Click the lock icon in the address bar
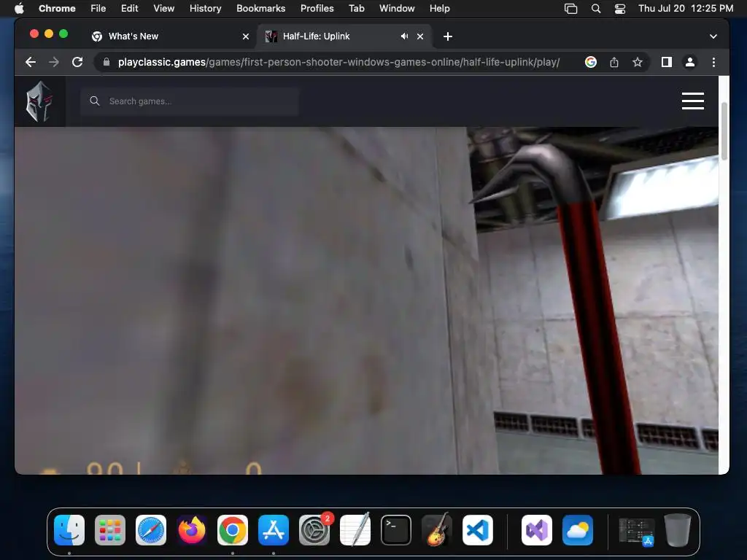747x560 pixels. [107, 62]
